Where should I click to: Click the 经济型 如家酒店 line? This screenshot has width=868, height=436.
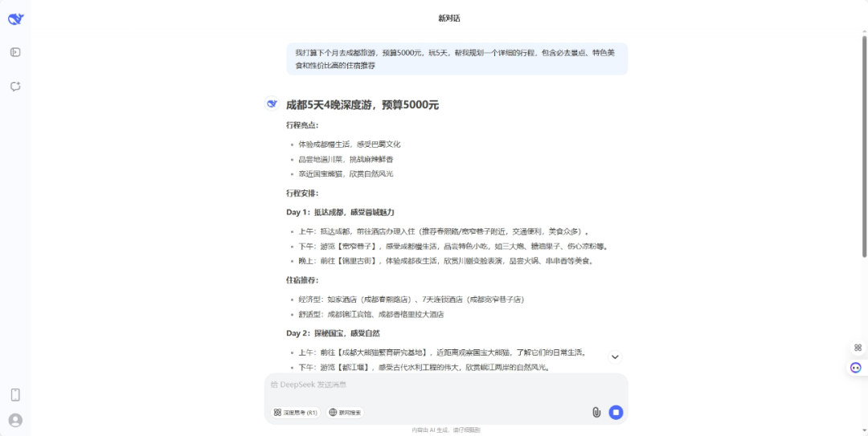411,299
